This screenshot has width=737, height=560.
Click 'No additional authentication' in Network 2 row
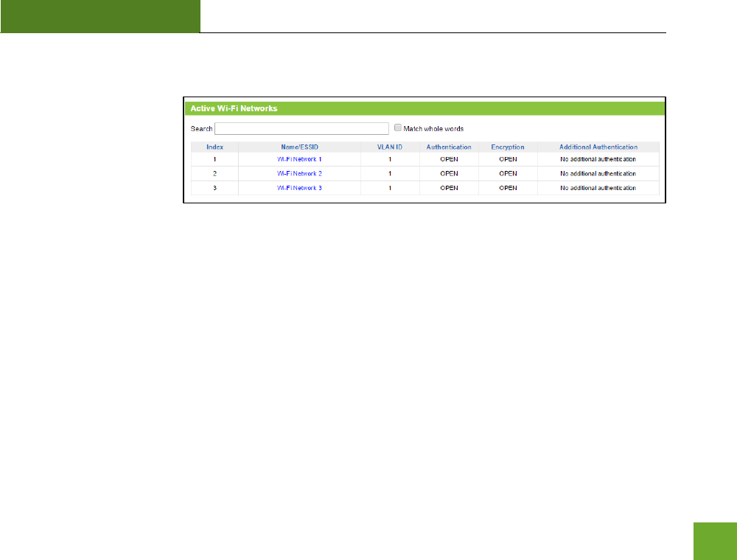[x=598, y=174]
